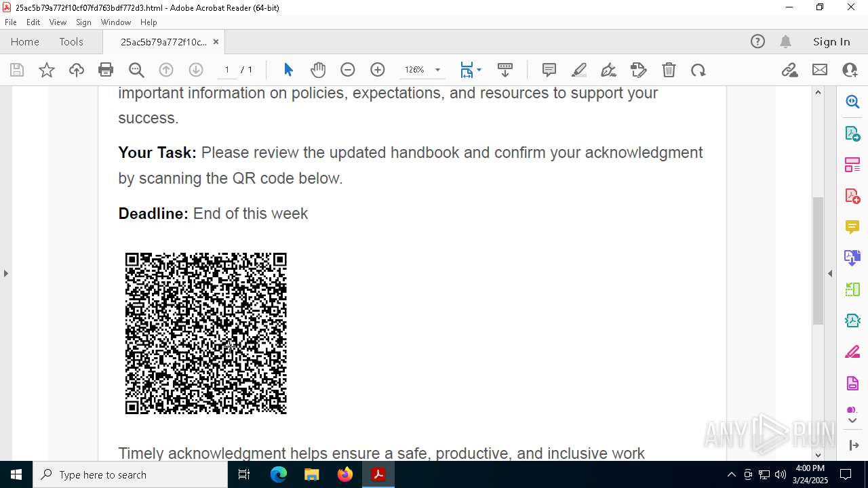Open Organize Pages tool in right pane
This screenshot has width=868, height=488.
click(x=852, y=165)
